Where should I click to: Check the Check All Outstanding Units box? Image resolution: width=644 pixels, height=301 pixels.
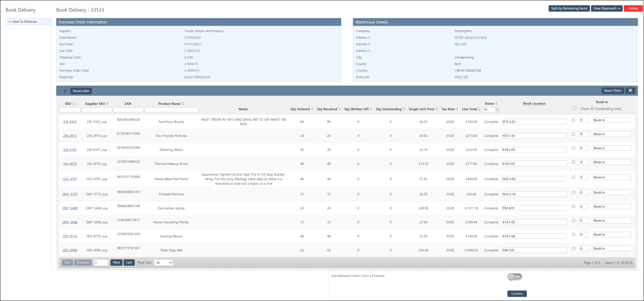pos(574,108)
